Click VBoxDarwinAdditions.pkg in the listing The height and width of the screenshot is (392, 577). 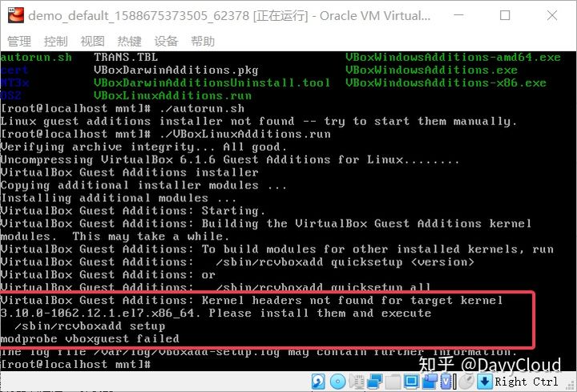click(176, 70)
